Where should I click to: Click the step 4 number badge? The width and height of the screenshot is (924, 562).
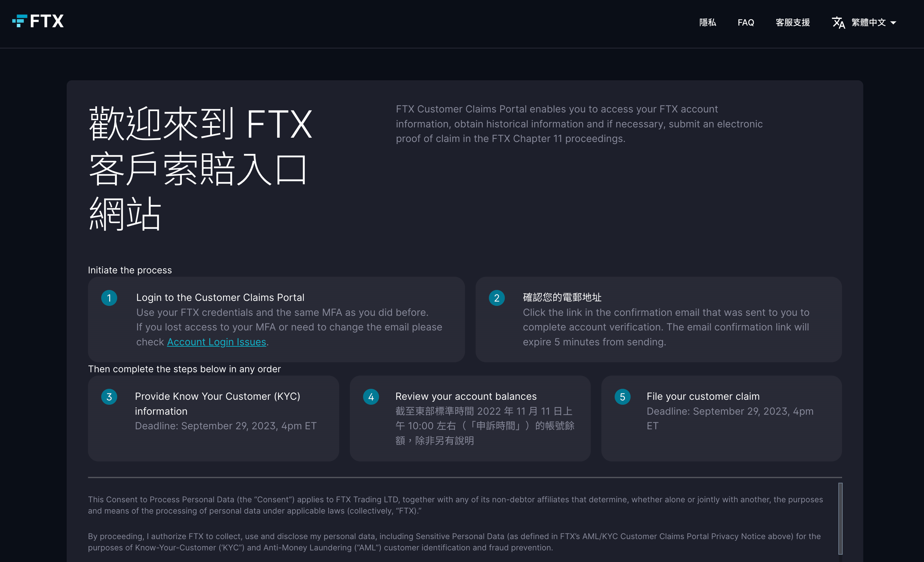tap(371, 397)
